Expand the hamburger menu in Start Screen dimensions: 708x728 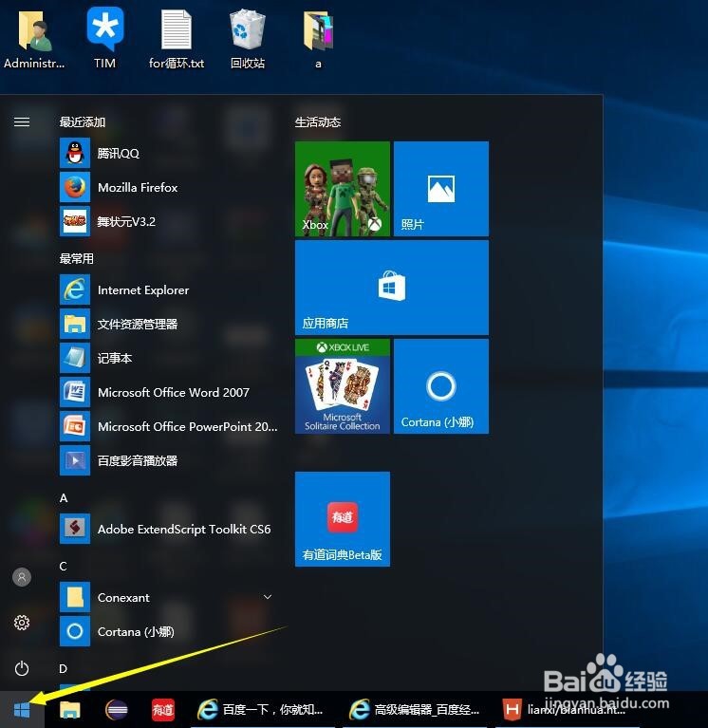click(22, 122)
